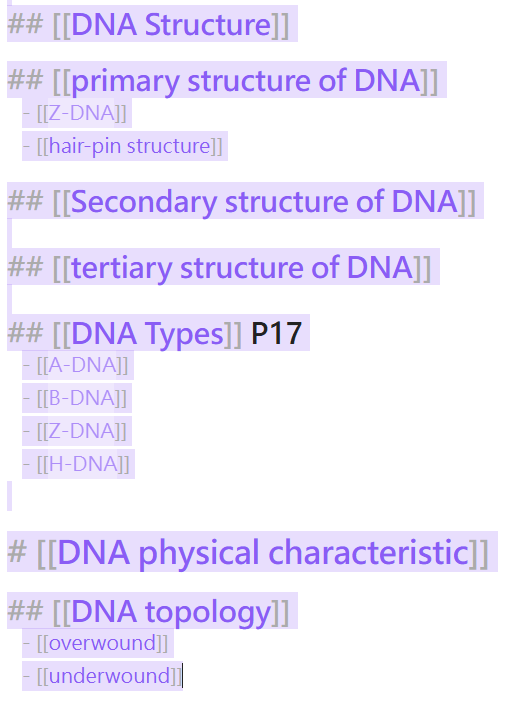Follow the A-DNA link
The image size is (507, 704).
tap(82, 365)
